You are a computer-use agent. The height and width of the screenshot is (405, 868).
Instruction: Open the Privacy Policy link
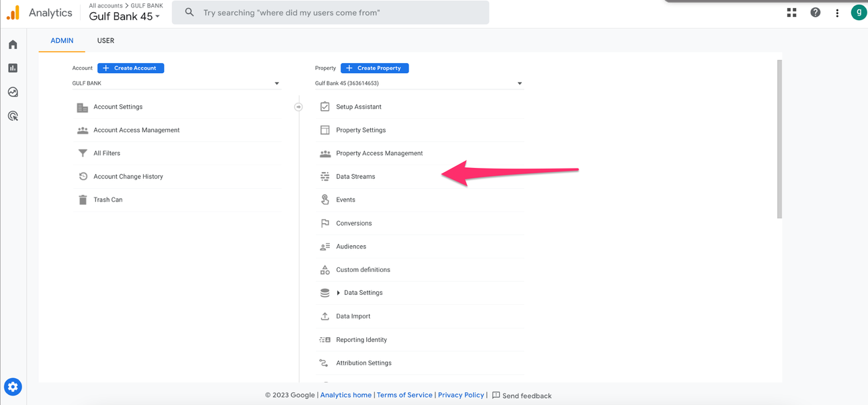pos(461,395)
